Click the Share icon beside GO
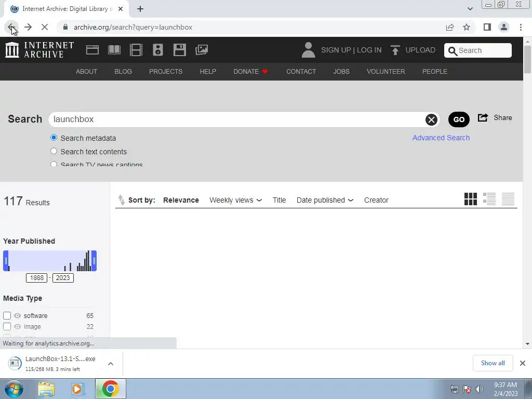Viewport: 532px width, 399px height. [483, 117]
